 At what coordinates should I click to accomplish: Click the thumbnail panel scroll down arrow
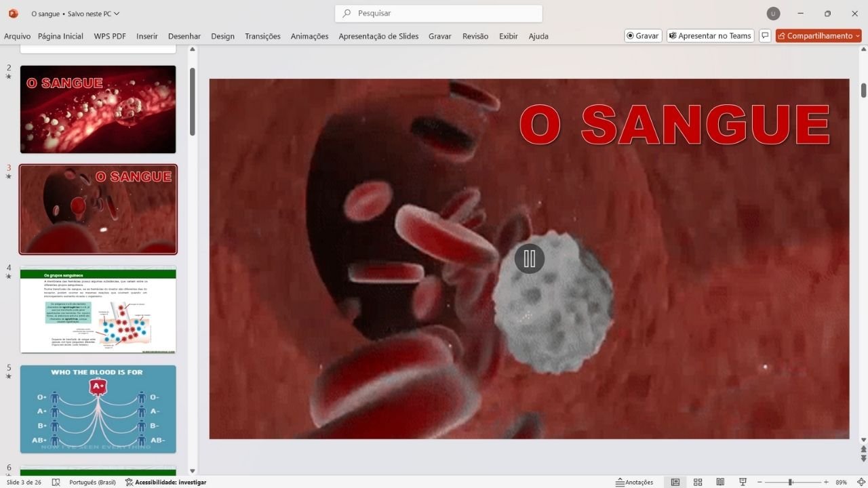pos(192,470)
